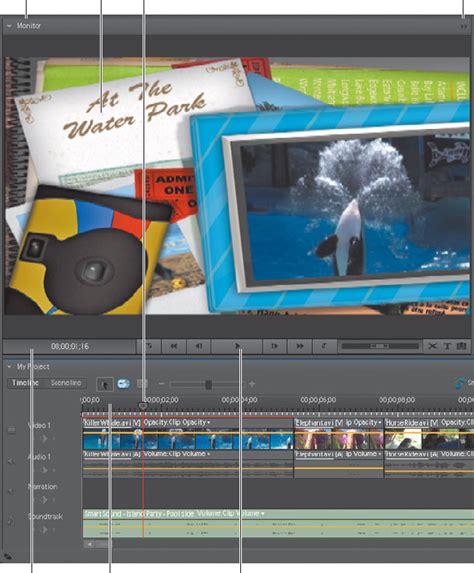Click the Video 1 track label
The height and width of the screenshot is (573, 474).
point(39,425)
